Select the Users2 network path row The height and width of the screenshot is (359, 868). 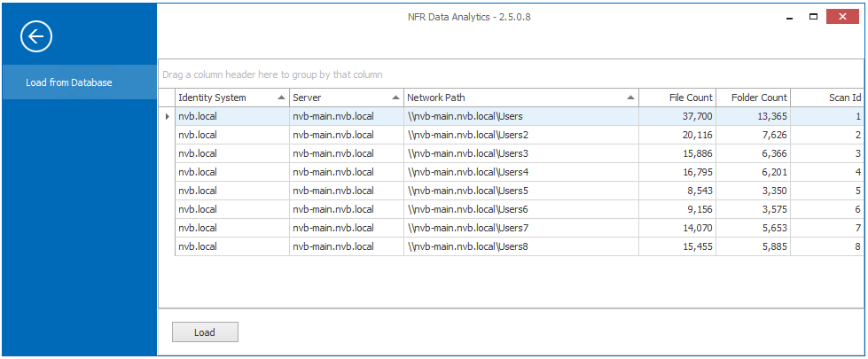pyautogui.click(x=468, y=135)
